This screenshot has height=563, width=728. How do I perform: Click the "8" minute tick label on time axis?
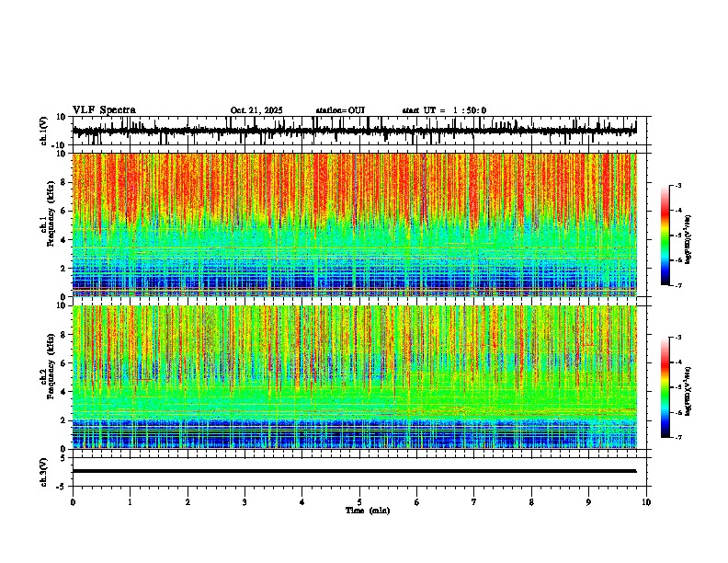tap(531, 502)
